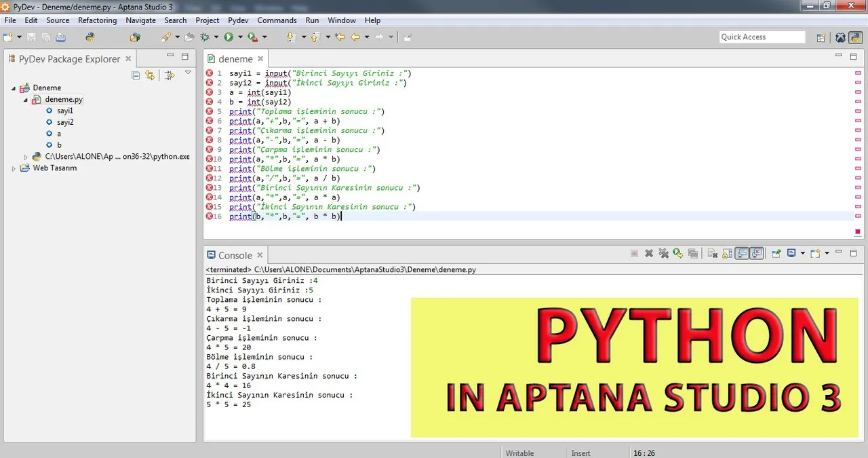Click the Debug bug toolbar icon
The height and width of the screenshot is (458, 868).
click(204, 37)
